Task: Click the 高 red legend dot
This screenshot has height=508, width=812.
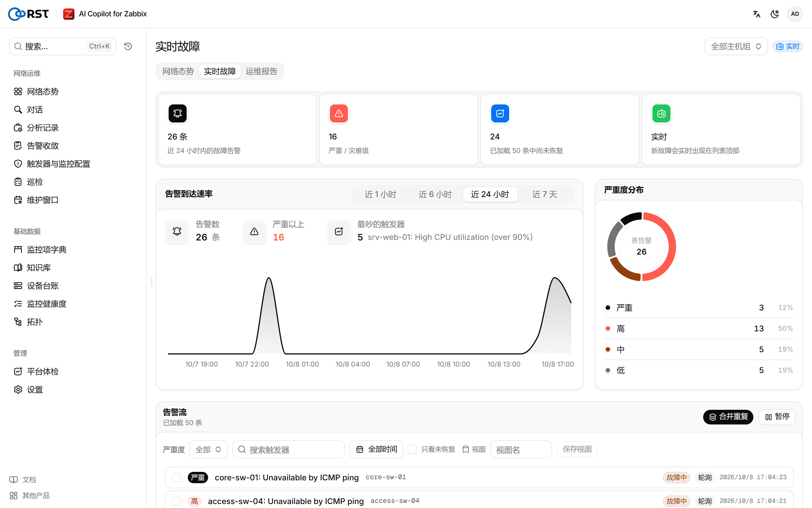Action: (608, 328)
